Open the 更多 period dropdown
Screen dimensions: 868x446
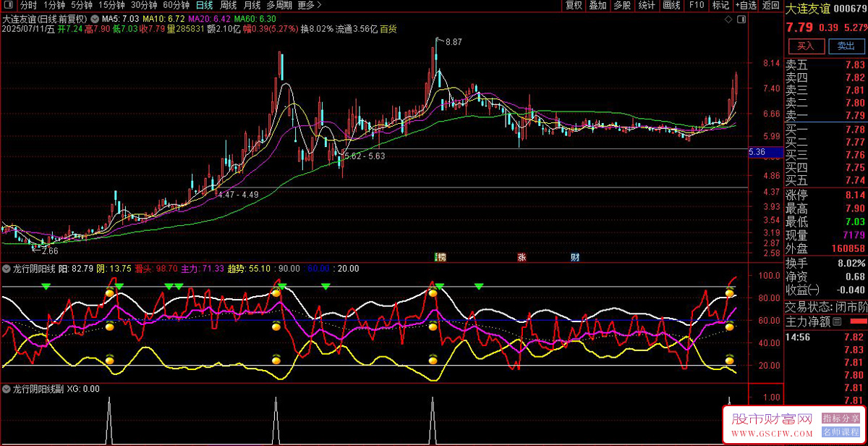pos(310,5)
